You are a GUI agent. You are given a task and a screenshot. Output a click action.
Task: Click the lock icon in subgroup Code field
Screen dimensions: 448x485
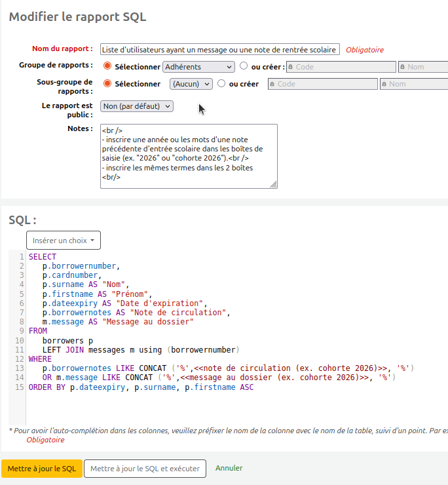[x=272, y=84]
